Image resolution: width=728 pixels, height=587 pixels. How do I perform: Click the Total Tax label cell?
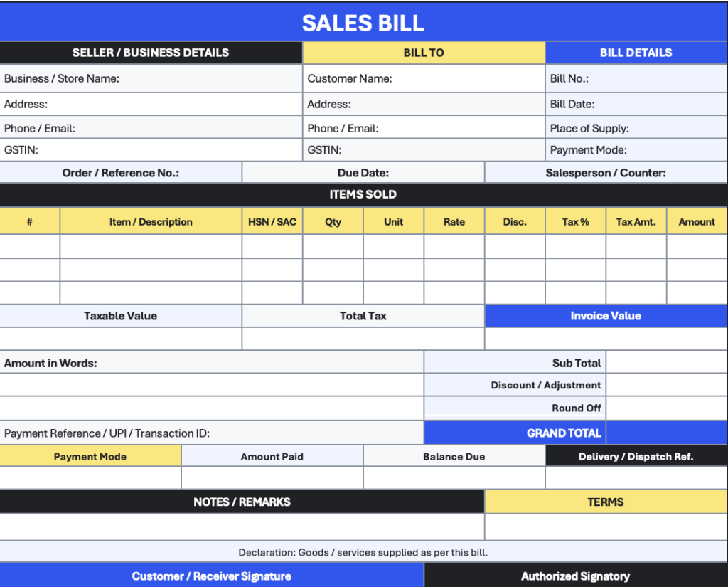363,316
